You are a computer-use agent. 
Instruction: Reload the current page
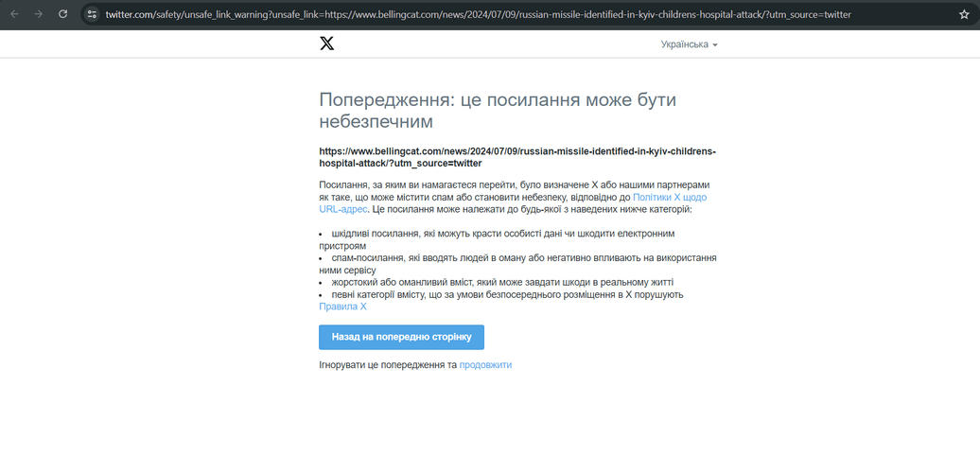click(63, 14)
